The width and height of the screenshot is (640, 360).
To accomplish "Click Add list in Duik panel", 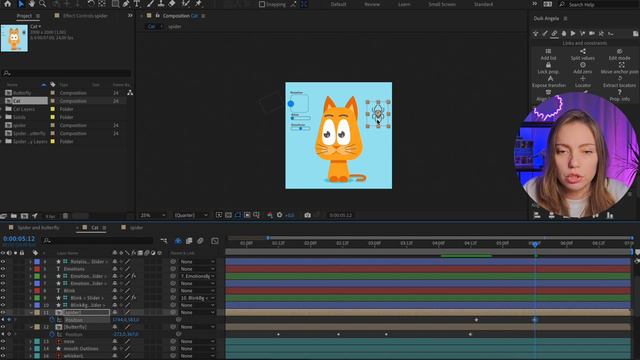I will coord(548,54).
